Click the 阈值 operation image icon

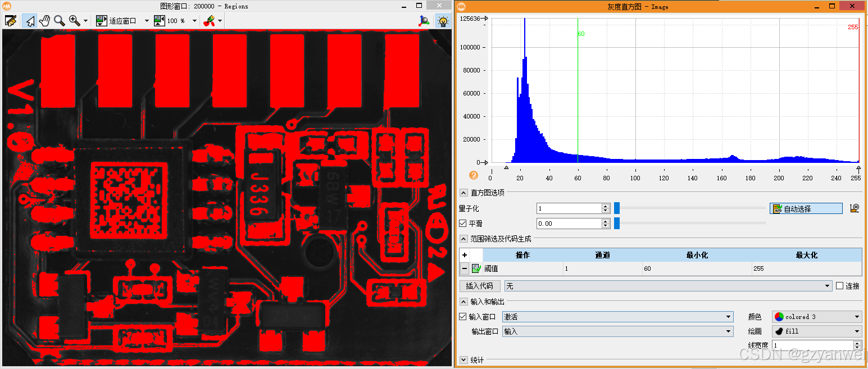pyautogui.click(x=476, y=268)
